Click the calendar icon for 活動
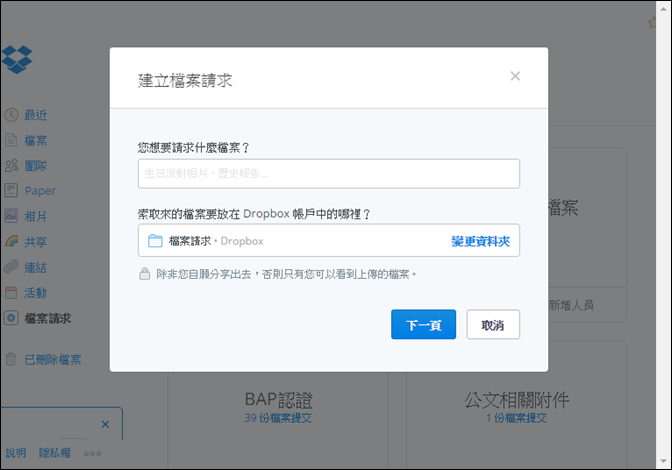672x470 pixels. (11, 293)
